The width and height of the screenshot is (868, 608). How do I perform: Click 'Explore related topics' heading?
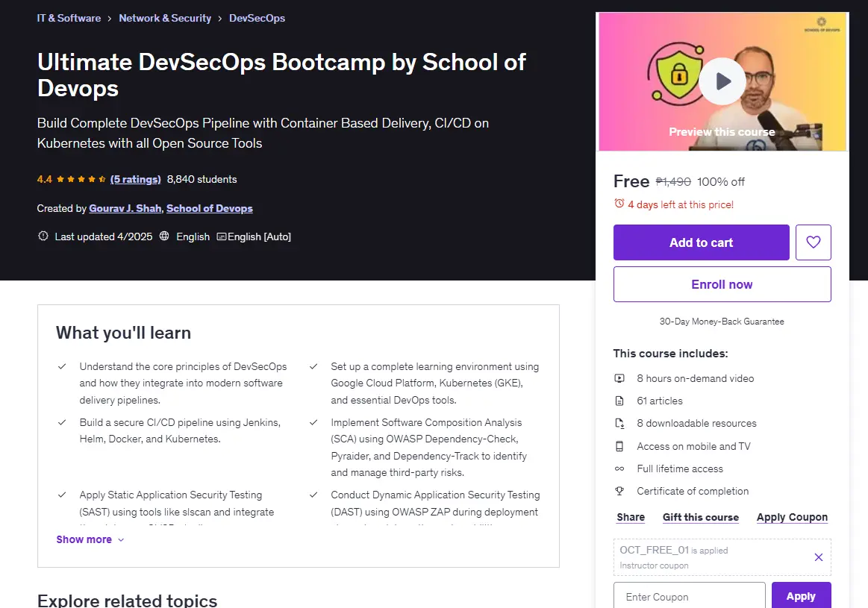[128, 600]
